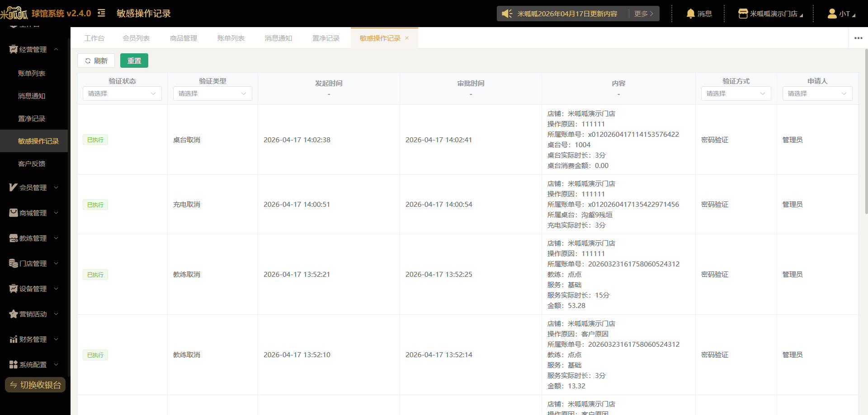The width and height of the screenshot is (868, 415).
Task: Click the start time 2026-04-17 13:52:21
Action: click(297, 275)
